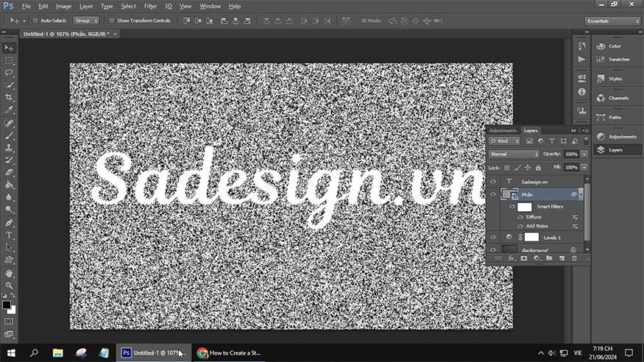Select the Path Selection tool
644x362 pixels.
click(x=9, y=247)
